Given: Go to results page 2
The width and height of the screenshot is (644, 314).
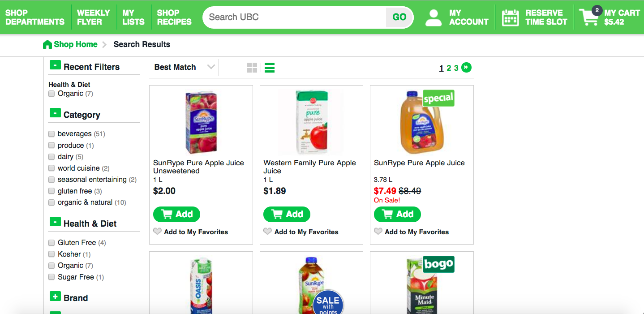Looking at the screenshot, I should click(449, 68).
